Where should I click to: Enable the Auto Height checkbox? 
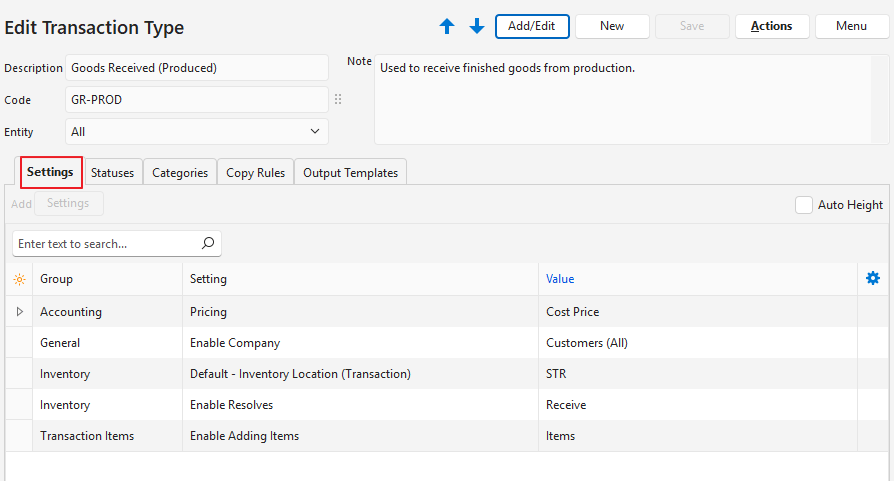(804, 205)
